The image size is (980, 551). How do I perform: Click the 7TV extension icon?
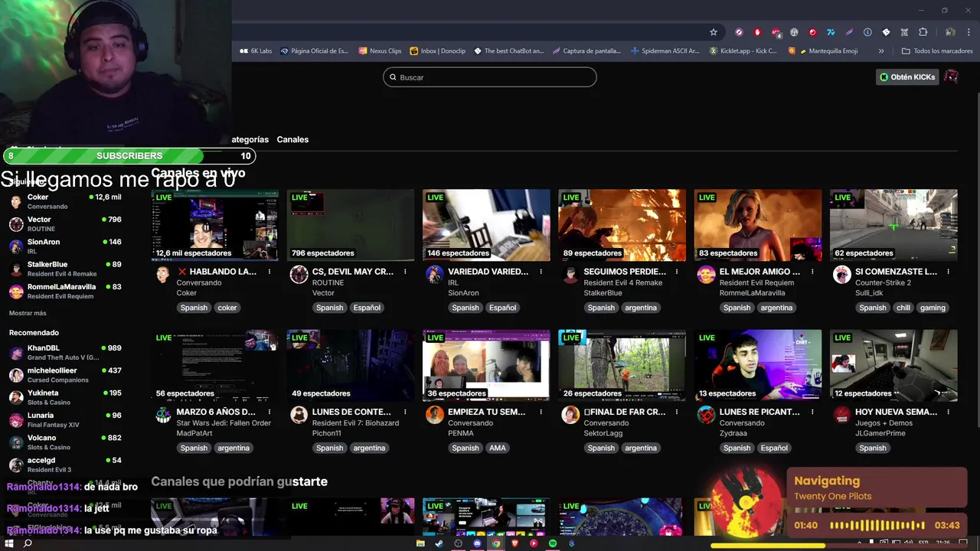(x=831, y=32)
